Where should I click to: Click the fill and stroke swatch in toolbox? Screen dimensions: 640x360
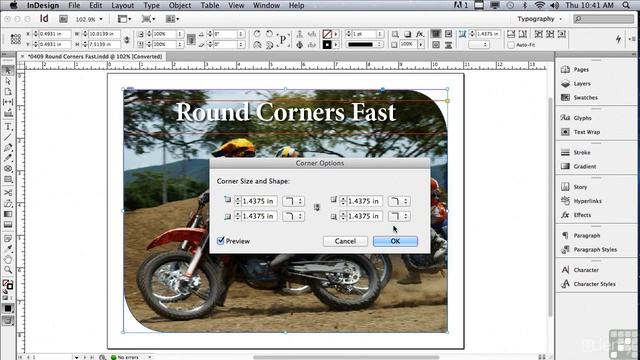tap(8, 284)
